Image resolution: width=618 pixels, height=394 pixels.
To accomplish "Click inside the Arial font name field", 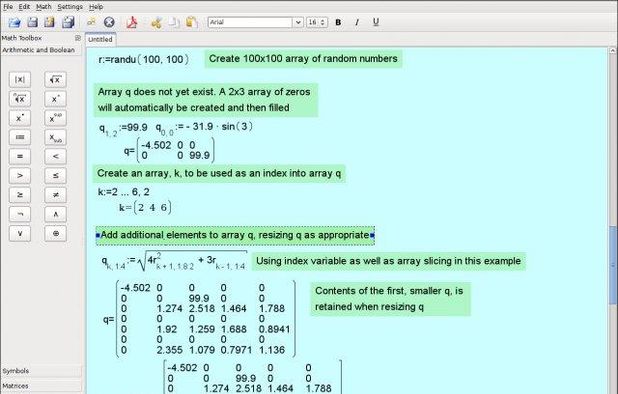I will [251, 22].
